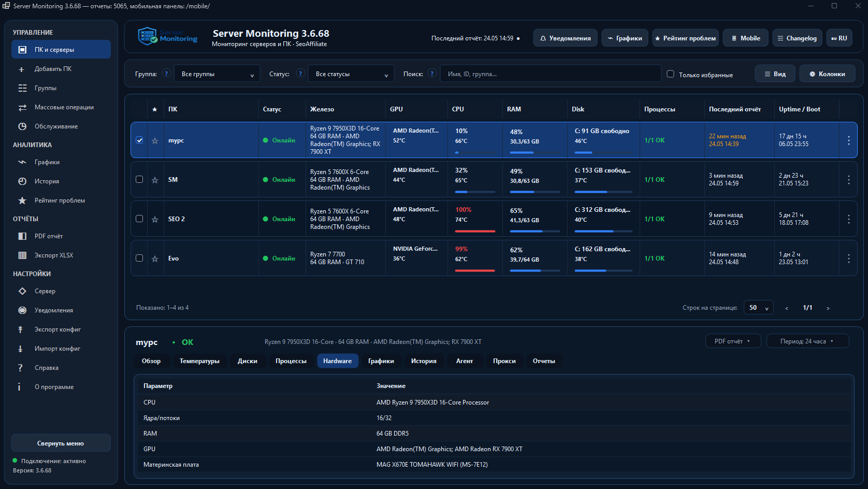Open the Все статусы dropdown

pos(351,74)
